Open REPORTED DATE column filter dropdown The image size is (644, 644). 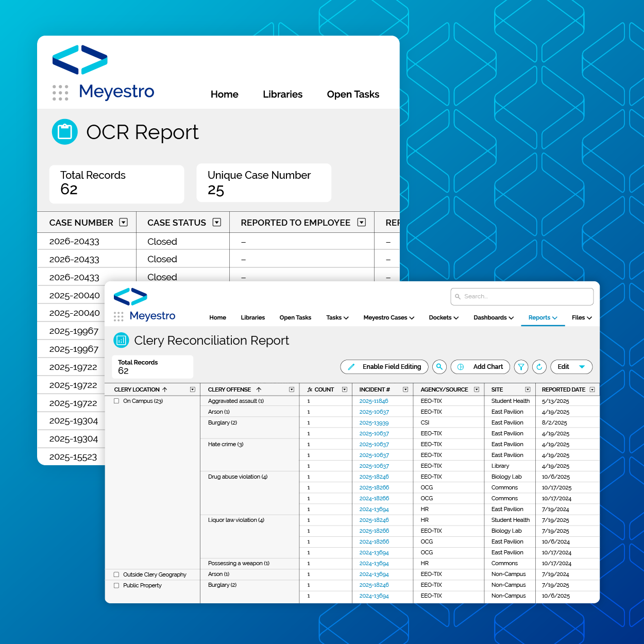pyautogui.click(x=592, y=389)
